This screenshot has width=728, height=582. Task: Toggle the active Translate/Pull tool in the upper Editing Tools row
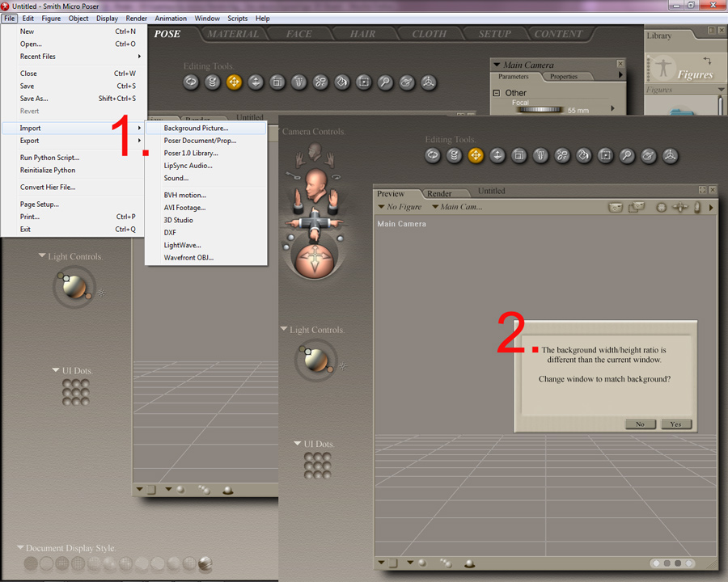tap(234, 82)
